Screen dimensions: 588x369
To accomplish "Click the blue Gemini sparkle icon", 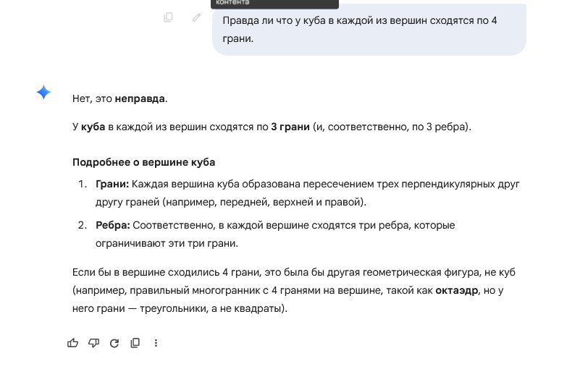I will pos(43,93).
